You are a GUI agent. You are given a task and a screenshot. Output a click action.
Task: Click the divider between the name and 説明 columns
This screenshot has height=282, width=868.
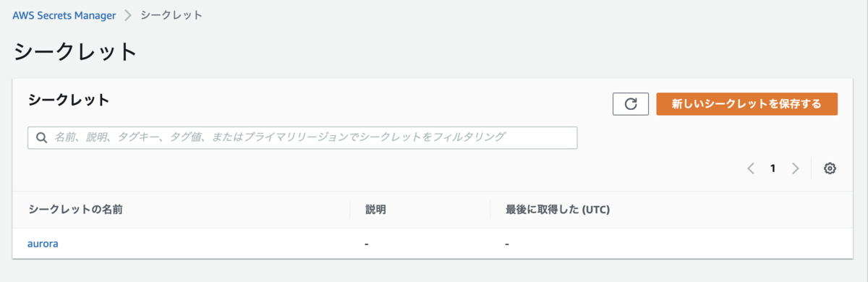click(x=350, y=210)
